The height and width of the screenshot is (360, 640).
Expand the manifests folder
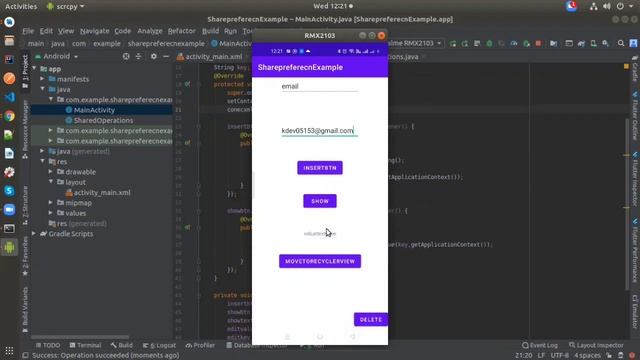tap(42, 79)
